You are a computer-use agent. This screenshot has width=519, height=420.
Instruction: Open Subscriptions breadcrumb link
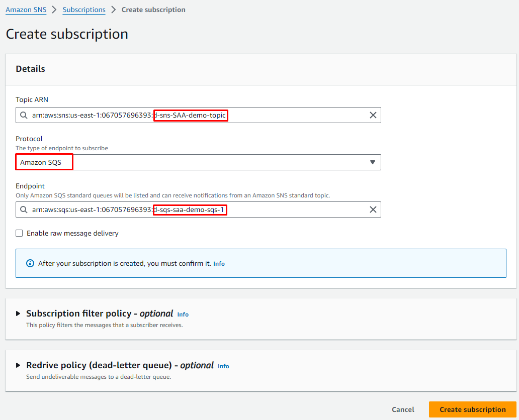tap(84, 10)
